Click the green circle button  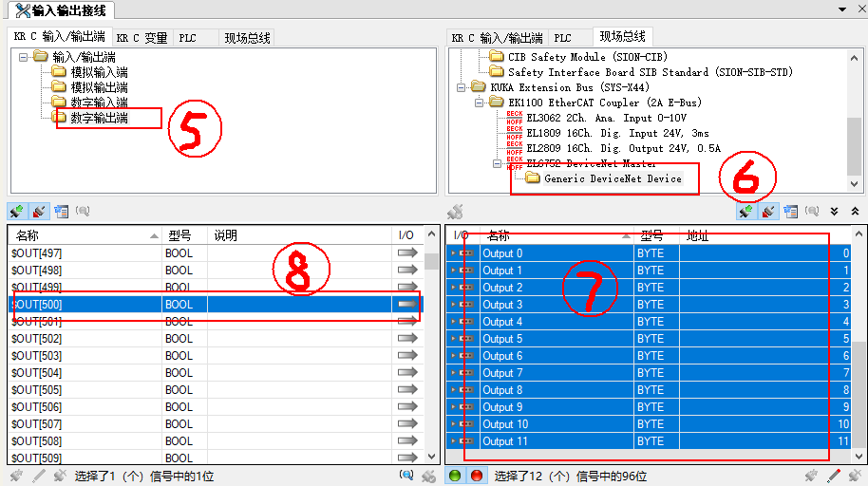coord(455,476)
